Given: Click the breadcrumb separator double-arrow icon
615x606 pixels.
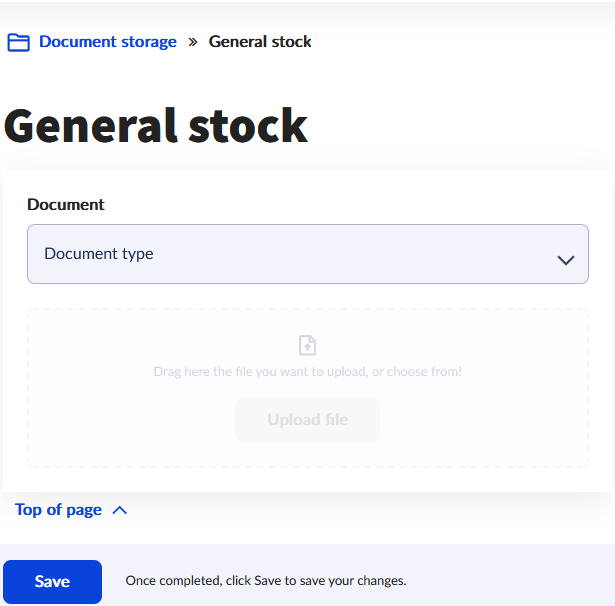Looking at the screenshot, I should pos(193,42).
